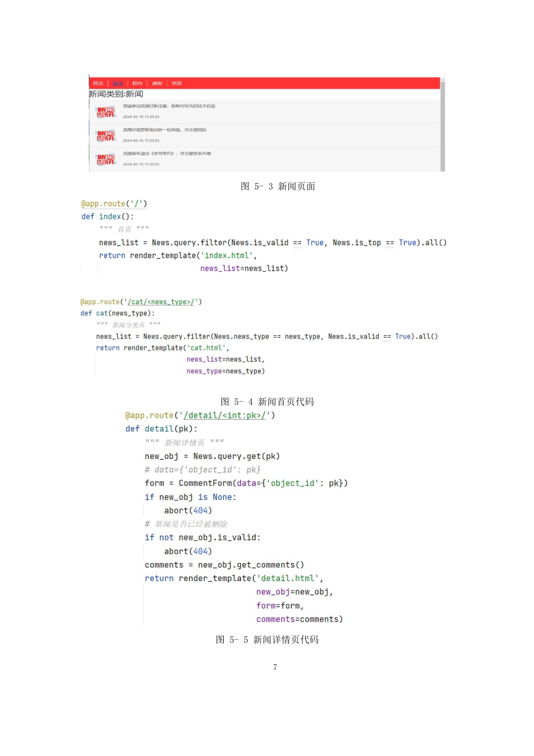The width and height of the screenshot is (534, 756).
Task: Click the comments = new_obj.get_comments() line
Action: click(224, 565)
